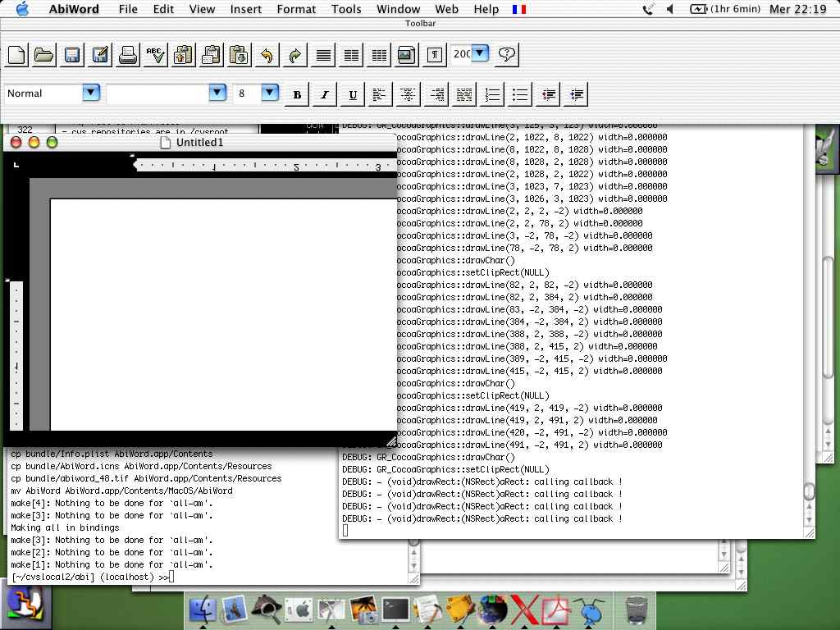Open the Tools menu

[x=346, y=9]
